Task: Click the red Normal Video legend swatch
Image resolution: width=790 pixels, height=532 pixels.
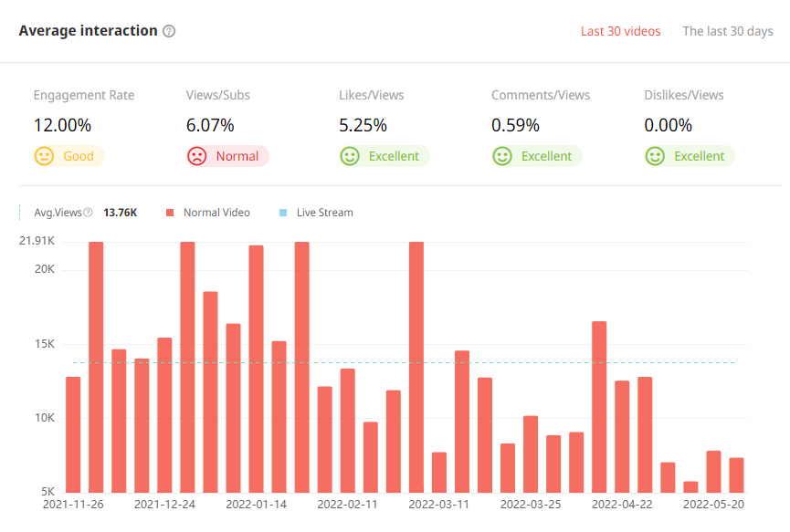Action: click(x=170, y=213)
